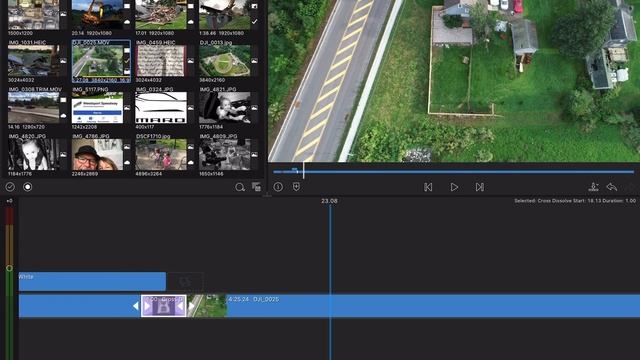640x360 pixels.
Task: Click the scrubber's white position handle
Action: pos(303,171)
